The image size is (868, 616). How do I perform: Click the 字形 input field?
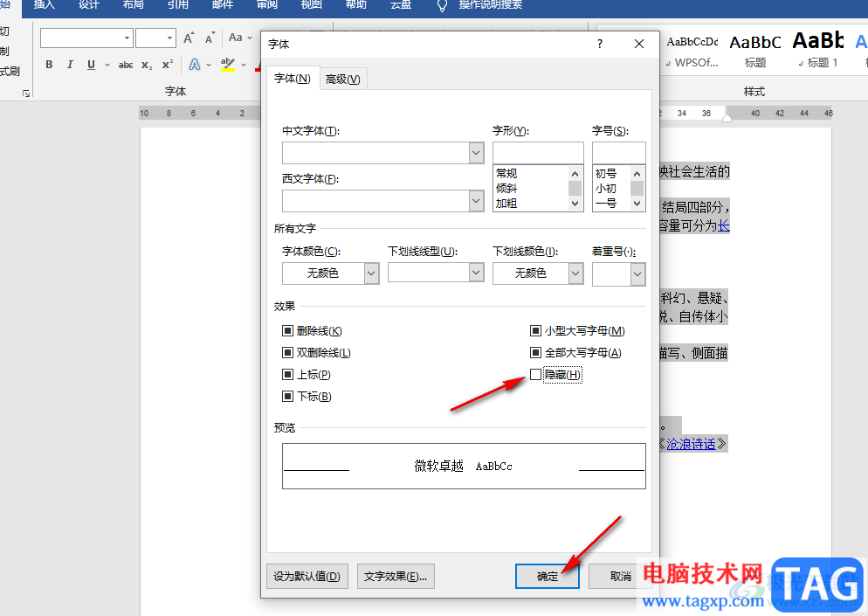[538, 153]
